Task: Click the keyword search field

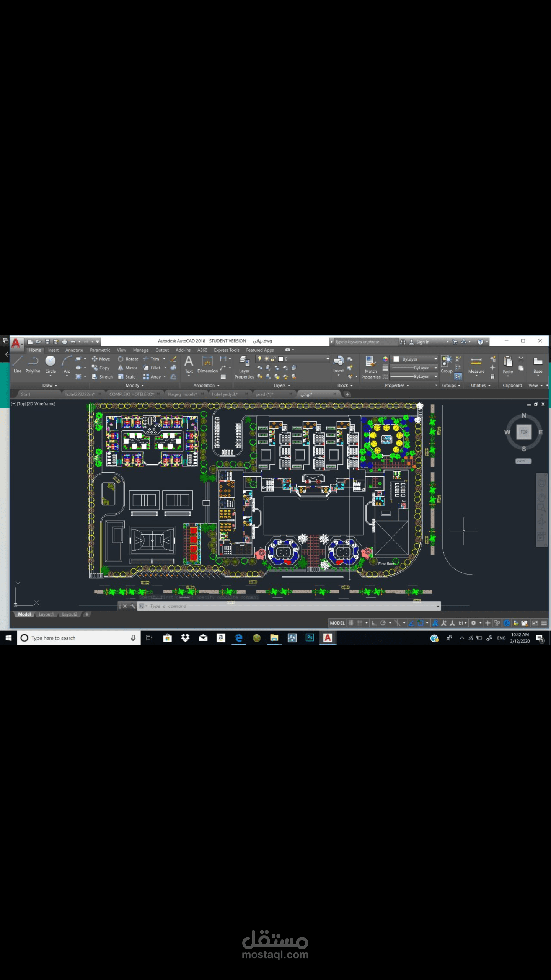Action: pyautogui.click(x=365, y=342)
